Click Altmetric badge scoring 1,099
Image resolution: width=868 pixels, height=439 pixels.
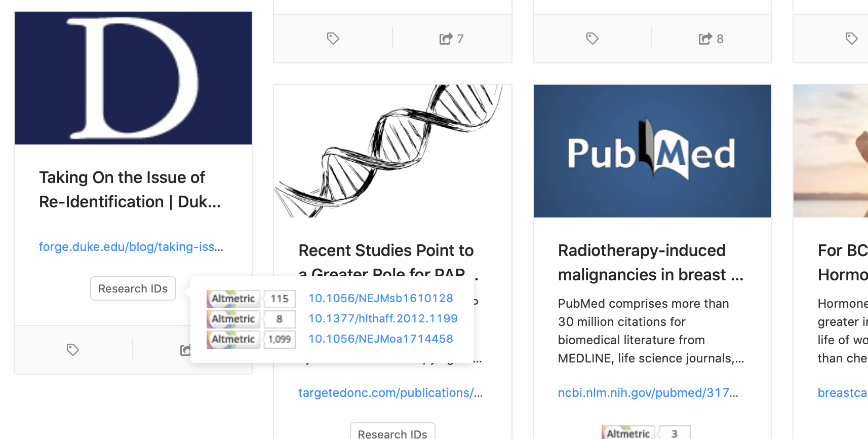coord(251,339)
